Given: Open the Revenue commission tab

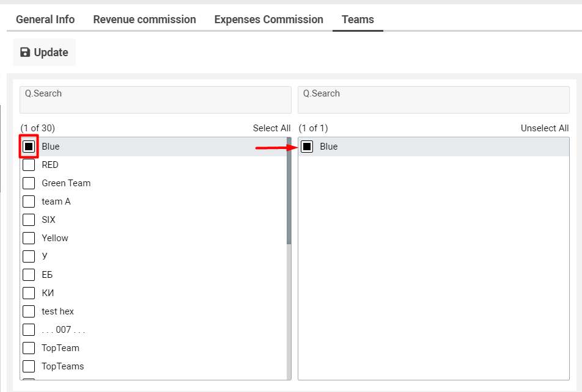Looking at the screenshot, I should [144, 19].
